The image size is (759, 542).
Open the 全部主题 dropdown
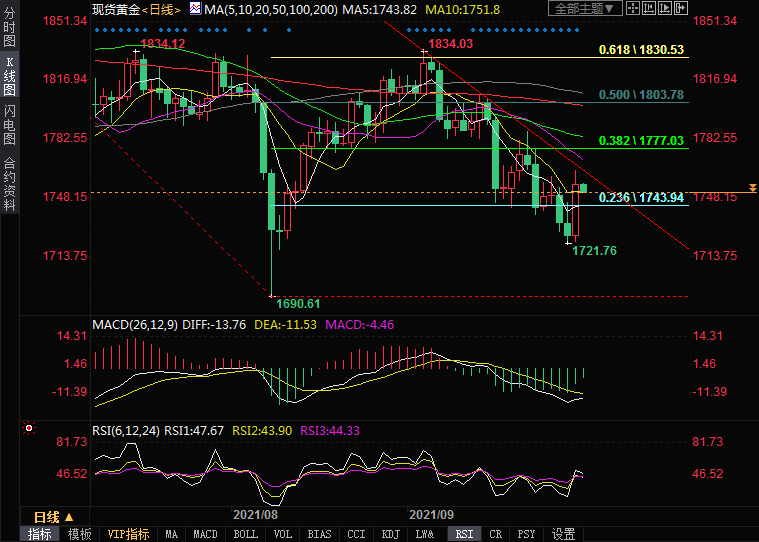(586, 9)
